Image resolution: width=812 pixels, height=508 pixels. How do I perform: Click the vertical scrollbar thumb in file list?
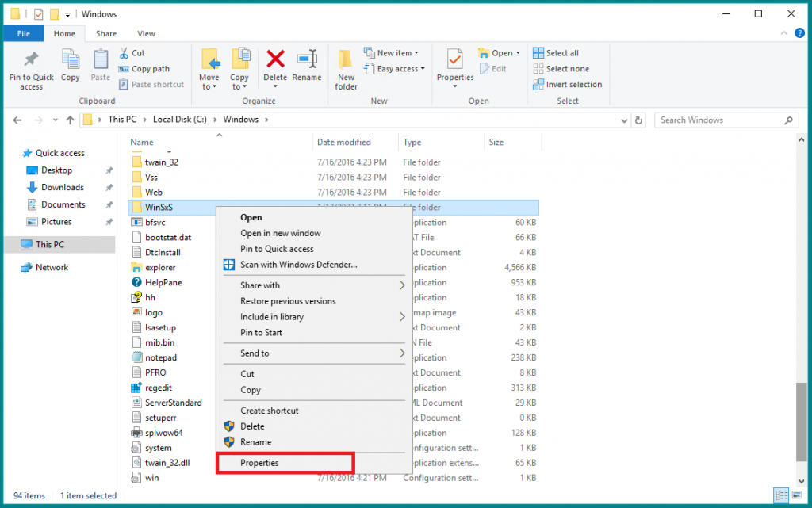801,422
